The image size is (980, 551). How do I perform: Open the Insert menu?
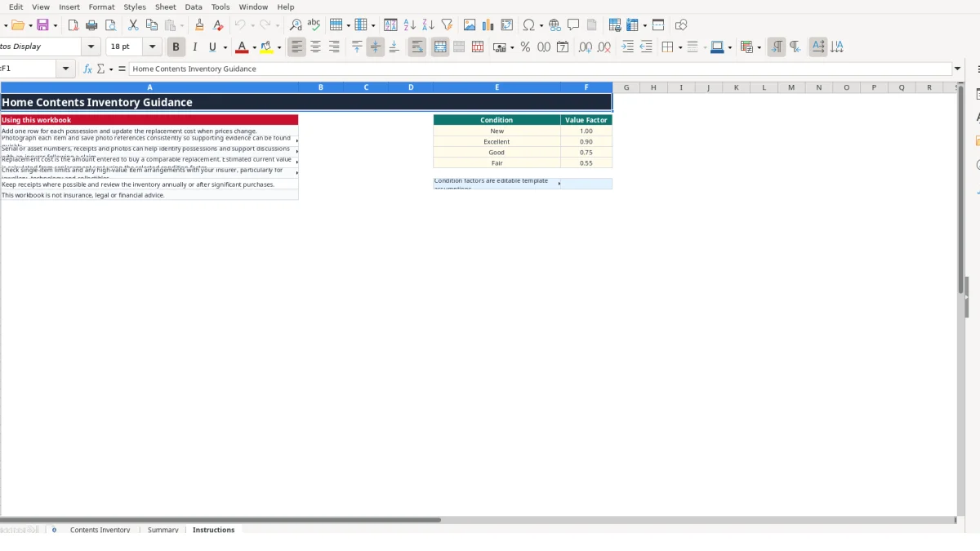(x=69, y=7)
